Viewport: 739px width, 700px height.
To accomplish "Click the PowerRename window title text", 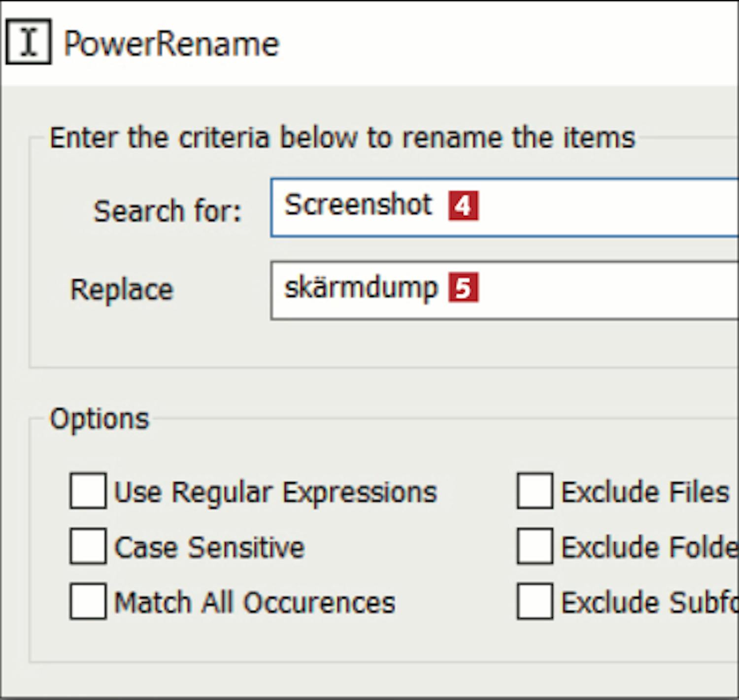I will (171, 44).
